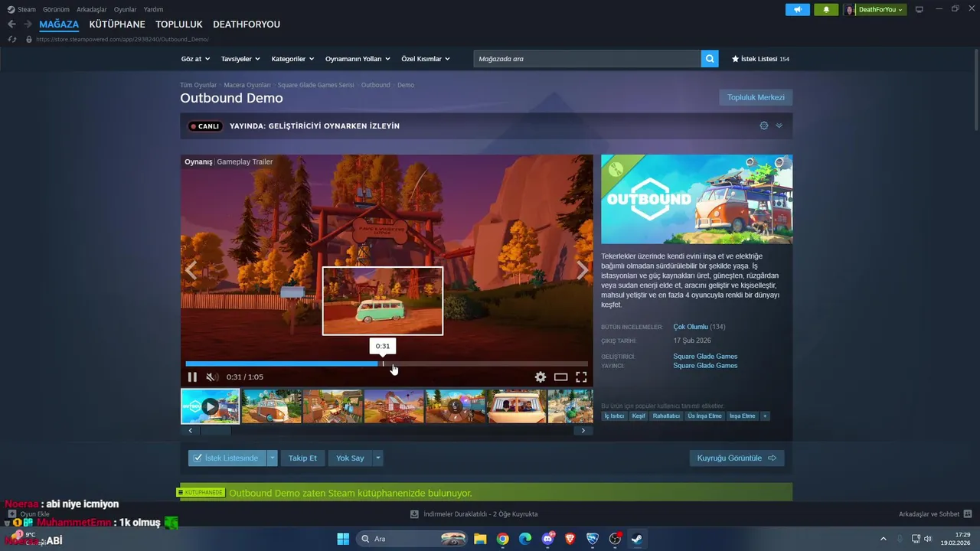Open the broadcast settings gear icon

click(764, 126)
